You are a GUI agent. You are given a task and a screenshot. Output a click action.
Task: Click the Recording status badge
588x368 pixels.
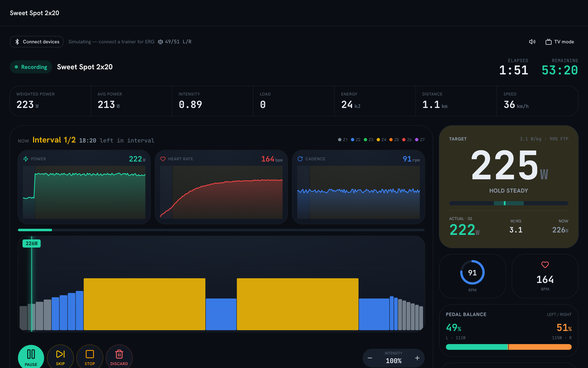click(31, 67)
